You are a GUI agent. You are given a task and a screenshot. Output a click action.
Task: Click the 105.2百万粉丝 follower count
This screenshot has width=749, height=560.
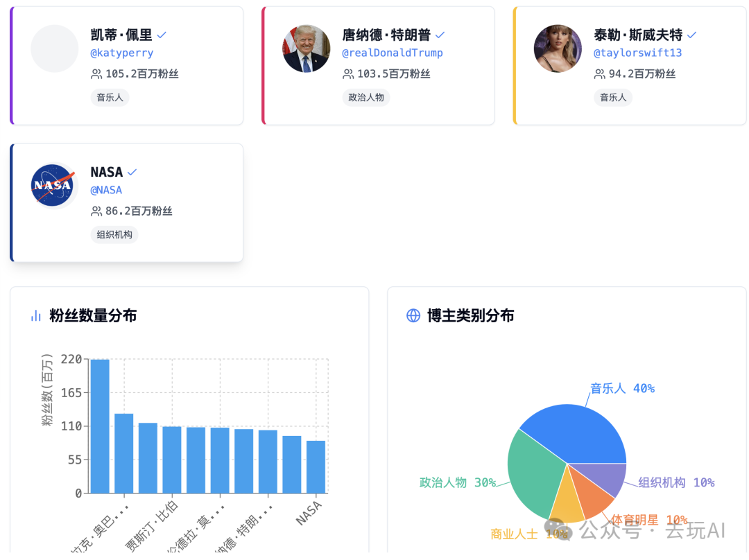click(x=142, y=74)
